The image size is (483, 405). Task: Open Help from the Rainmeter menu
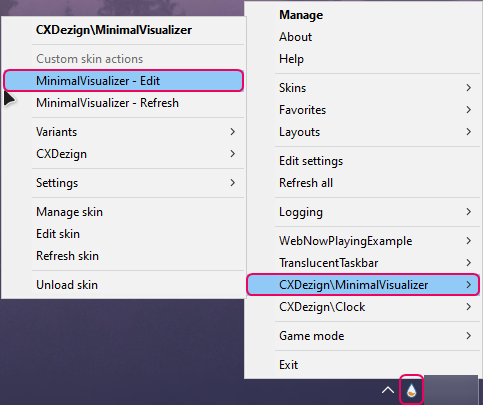pyautogui.click(x=363, y=59)
